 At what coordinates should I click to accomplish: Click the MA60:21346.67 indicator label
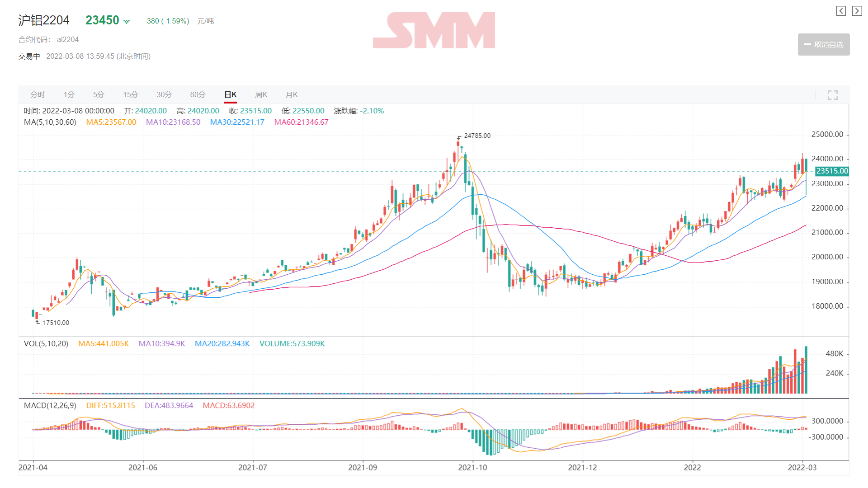point(302,122)
